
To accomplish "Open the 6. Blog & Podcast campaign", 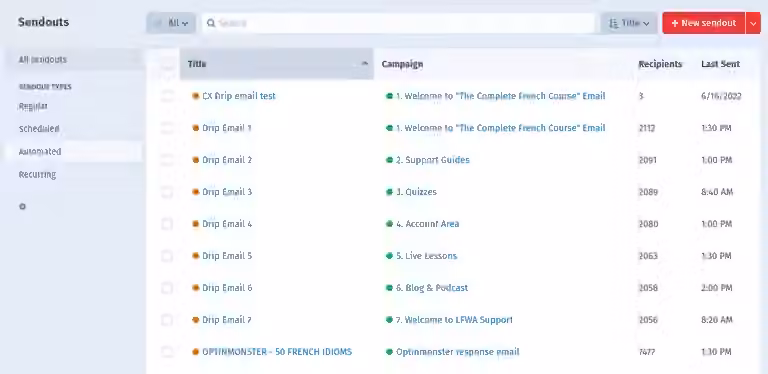I will [x=432, y=288].
